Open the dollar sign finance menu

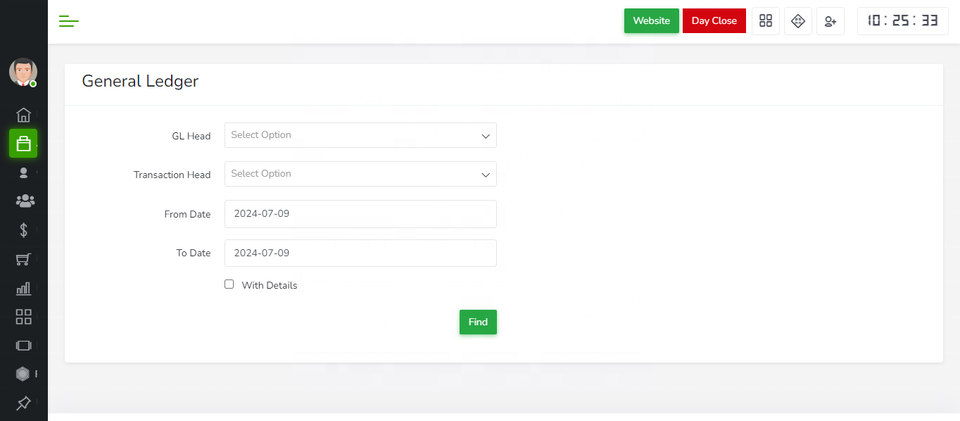(x=24, y=230)
